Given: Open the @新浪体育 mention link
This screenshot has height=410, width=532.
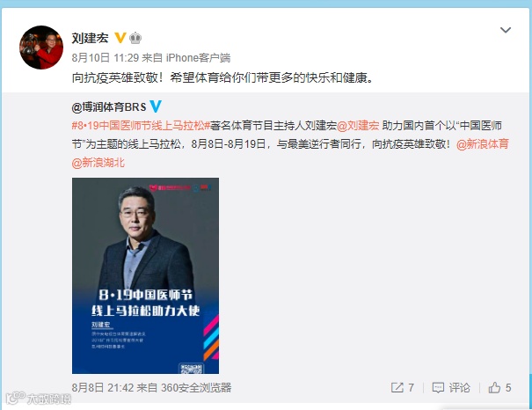Looking at the screenshot, I should (x=483, y=144).
